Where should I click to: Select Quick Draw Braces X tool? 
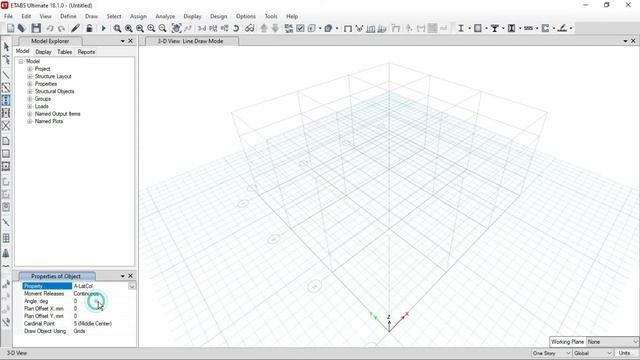pos(6,126)
